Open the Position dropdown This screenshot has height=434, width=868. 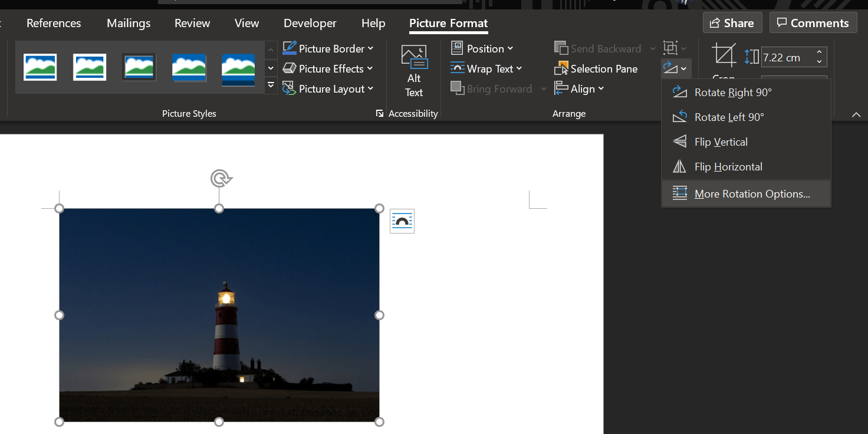coord(482,48)
